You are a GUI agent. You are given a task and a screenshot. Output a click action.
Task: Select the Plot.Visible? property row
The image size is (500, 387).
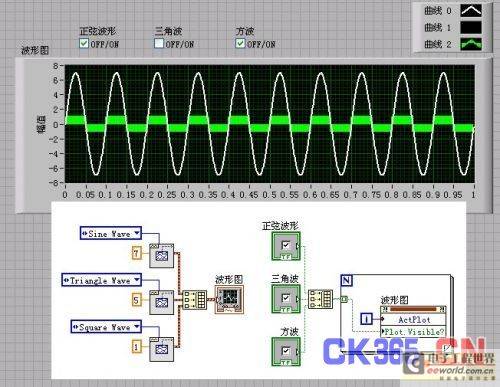(413, 332)
